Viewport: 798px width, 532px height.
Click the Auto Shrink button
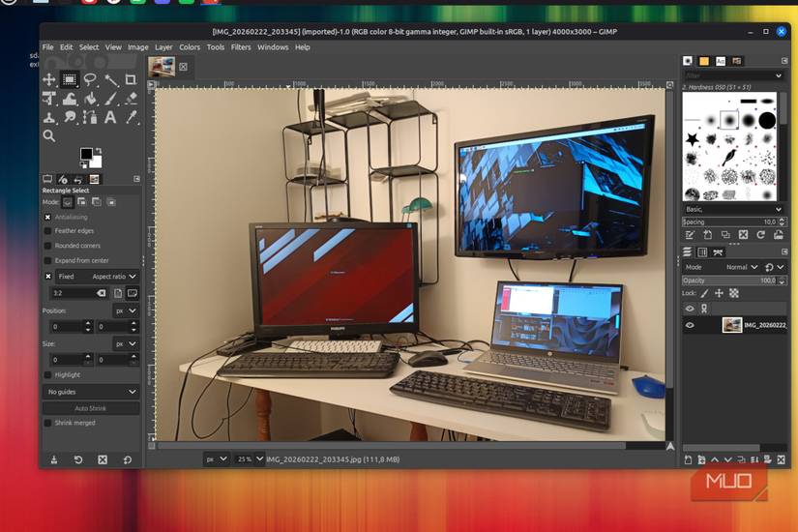point(91,408)
